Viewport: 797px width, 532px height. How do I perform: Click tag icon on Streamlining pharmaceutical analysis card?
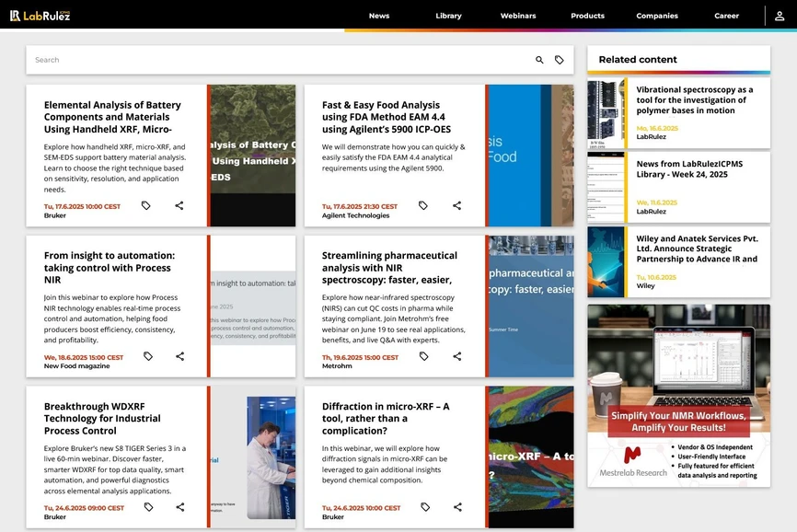click(424, 356)
